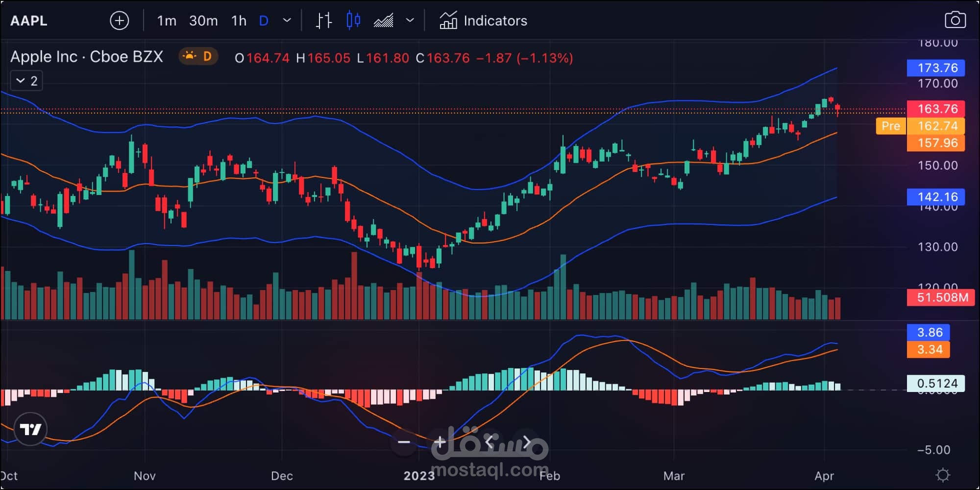Click the Feb label on time axis
Screen dimensions: 980x490
click(549, 476)
